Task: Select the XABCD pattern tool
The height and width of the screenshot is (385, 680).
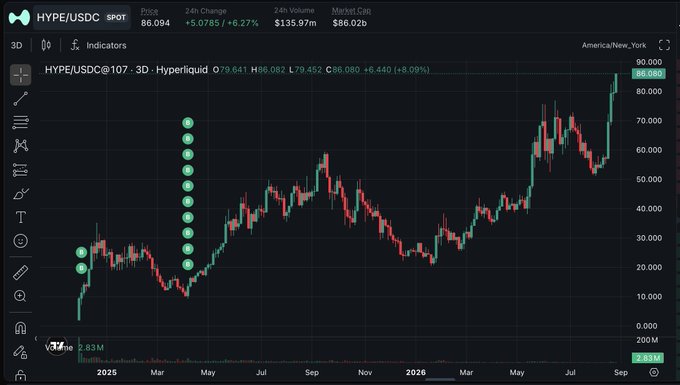Action: pyautogui.click(x=20, y=146)
